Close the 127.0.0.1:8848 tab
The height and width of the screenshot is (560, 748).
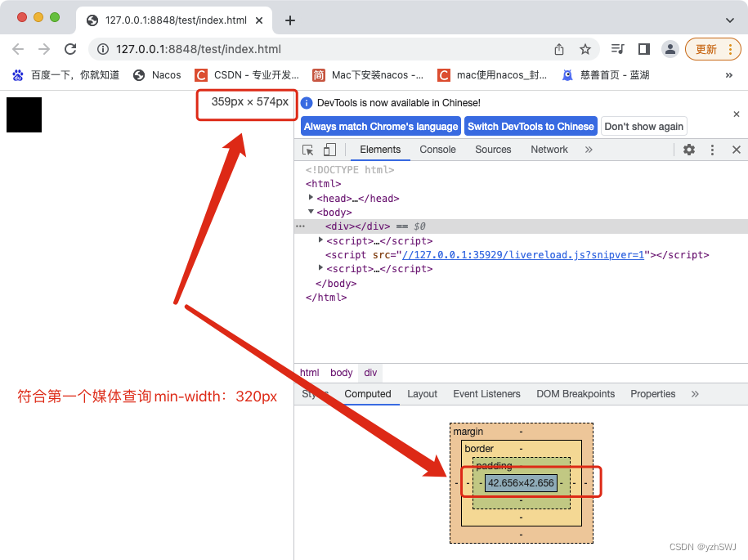[x=259, y=20]
